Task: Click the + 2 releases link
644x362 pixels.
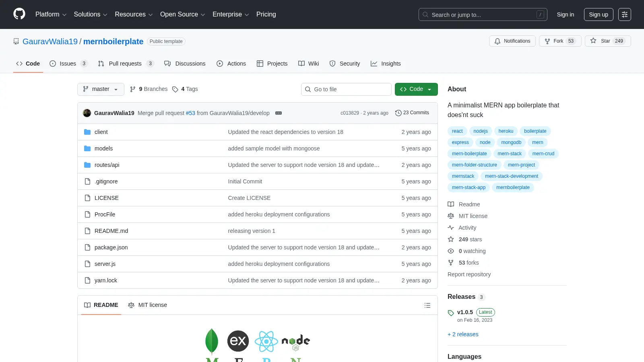Action: (x=463, y=334)
